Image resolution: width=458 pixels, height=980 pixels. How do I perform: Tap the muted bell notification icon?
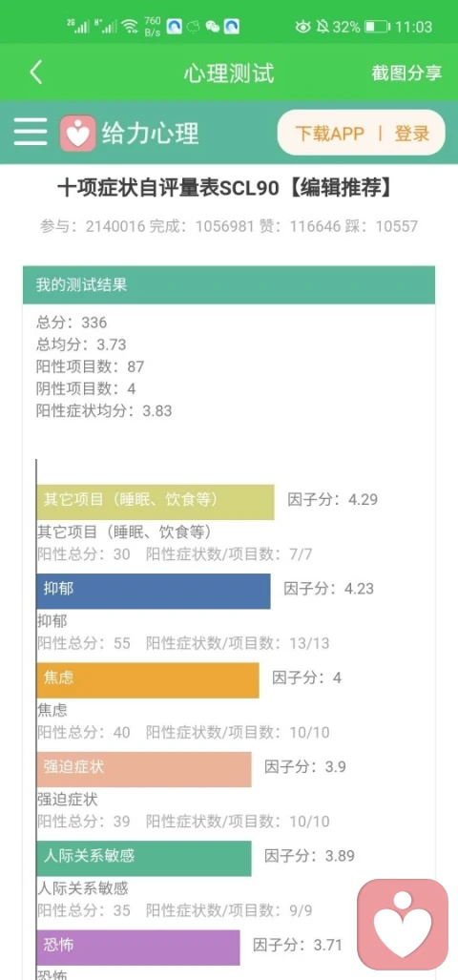(x=323, y=27)
